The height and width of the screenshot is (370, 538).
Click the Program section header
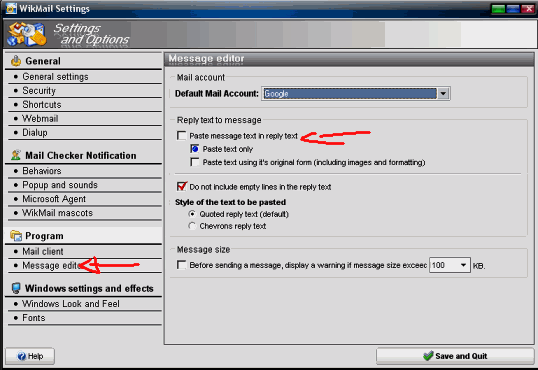point(44,236)
